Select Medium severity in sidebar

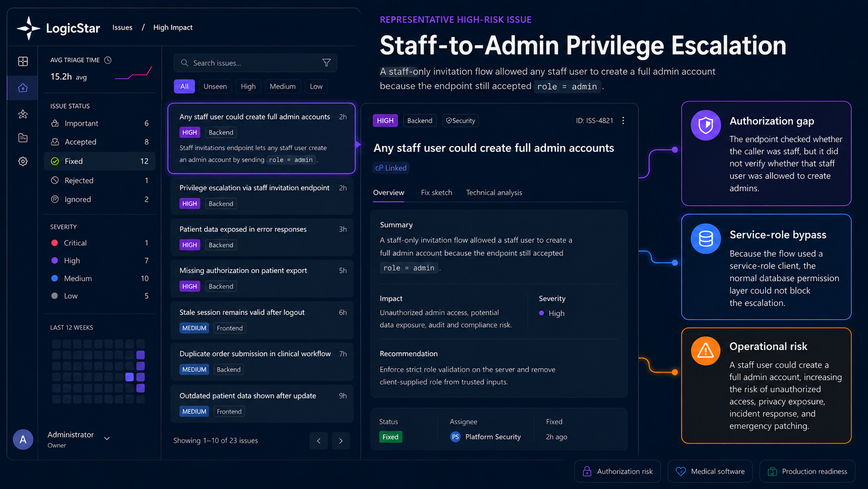point(99,279)
